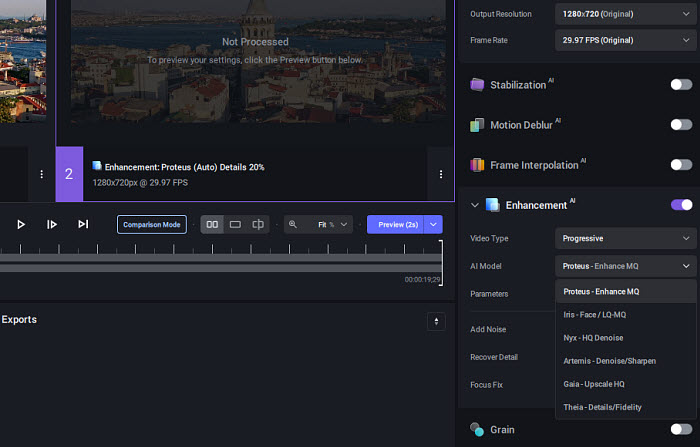Toggle Stabilization on

coord(681,84)
